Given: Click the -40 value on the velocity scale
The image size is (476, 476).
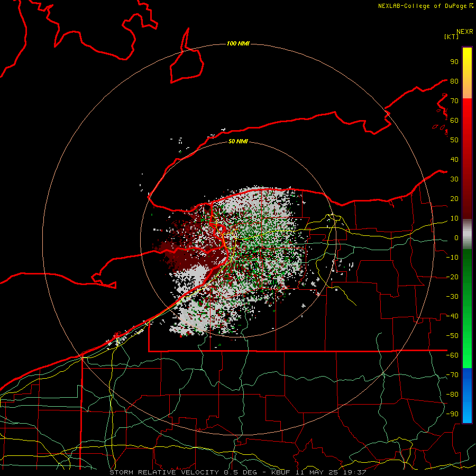Looking at the screenshot, I should click(452, 316).
